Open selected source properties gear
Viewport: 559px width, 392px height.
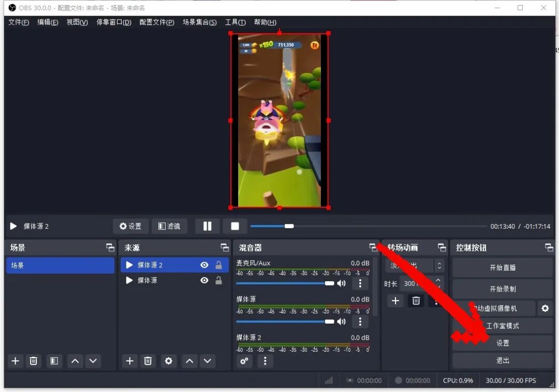click(x=168, y=361)
